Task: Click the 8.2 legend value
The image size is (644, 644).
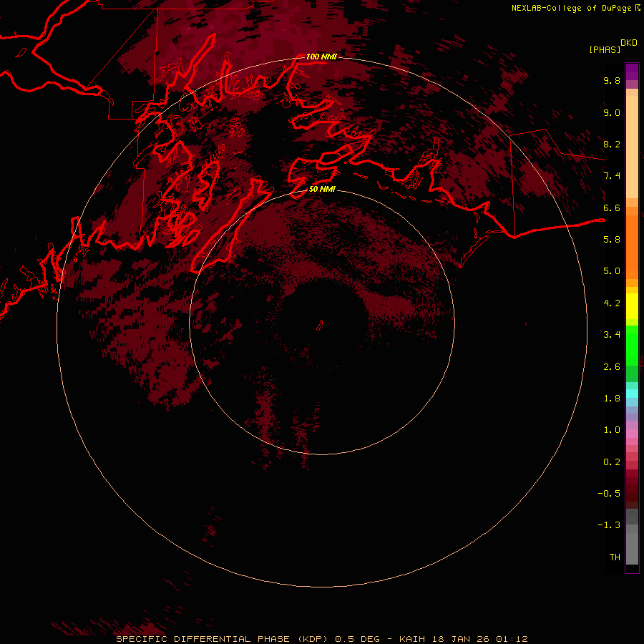Action: 612,144
